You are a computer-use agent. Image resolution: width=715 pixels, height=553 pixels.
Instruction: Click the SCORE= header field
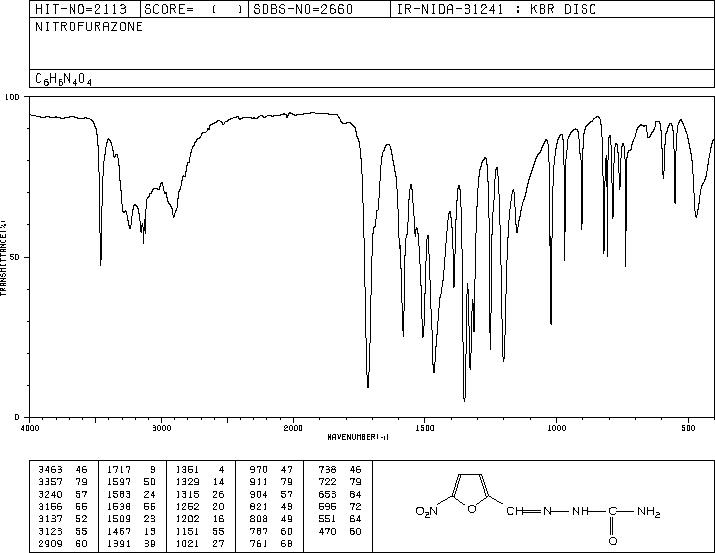(193, 9)
